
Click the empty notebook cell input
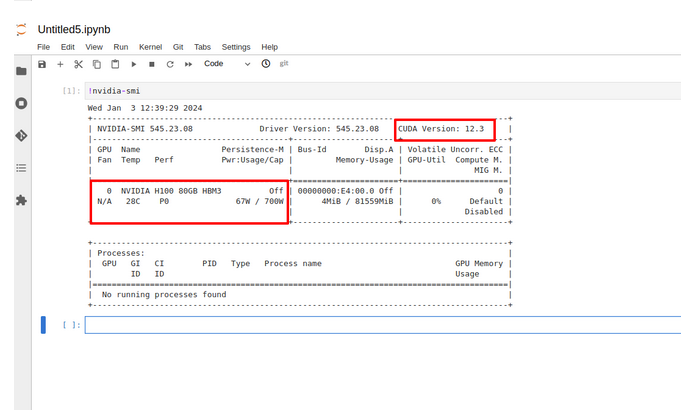click(380, 325)
